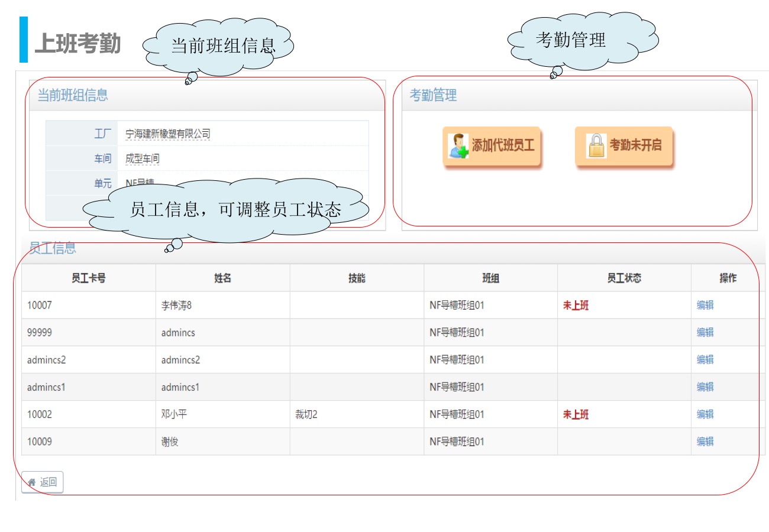This screenshot has height=532, width=769.
Task: Click factory value 宁海建新橡塑有限公司
Action: tap(167, 134)
